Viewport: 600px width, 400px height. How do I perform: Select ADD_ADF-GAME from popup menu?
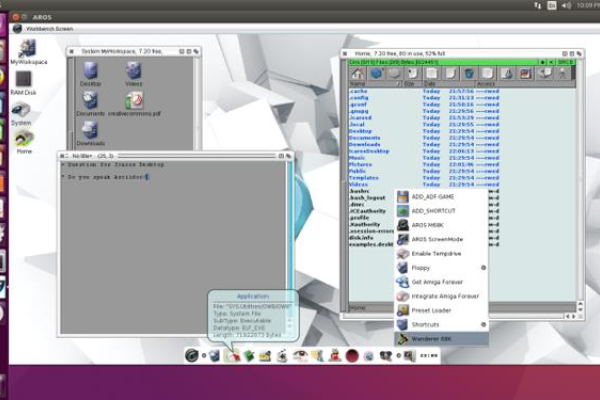coord(442,197)
